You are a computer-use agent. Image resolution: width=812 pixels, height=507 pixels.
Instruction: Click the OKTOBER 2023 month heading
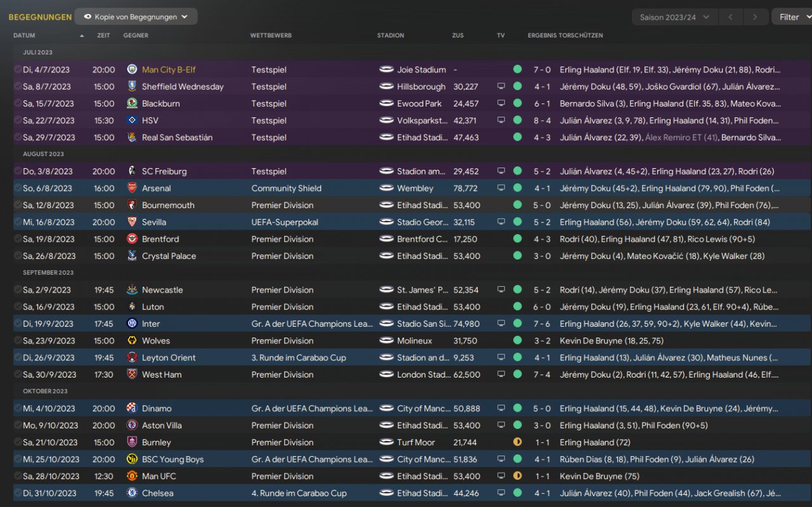pyautogui.click(x=45, y=392)
